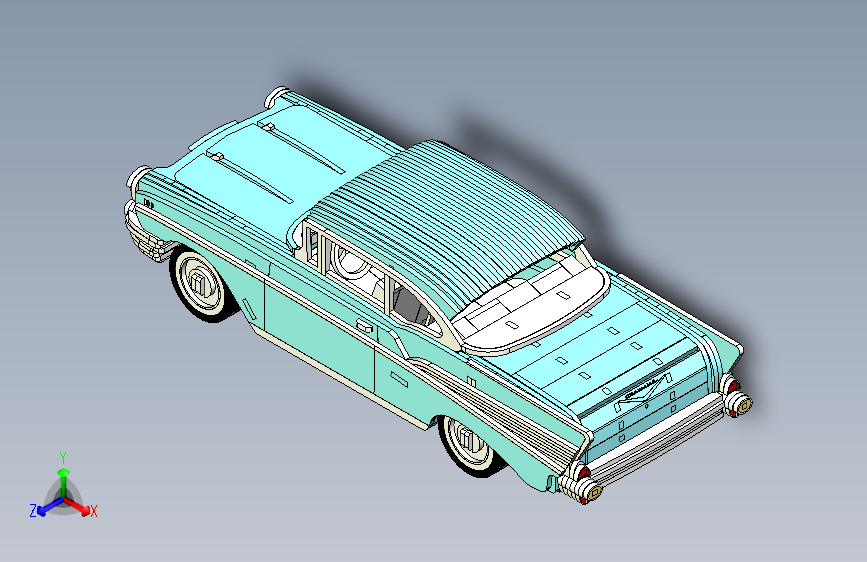Click the blue Z axis of the orientation triad
The height and width of the screenshot is (562, 867).
pos(50,507)
